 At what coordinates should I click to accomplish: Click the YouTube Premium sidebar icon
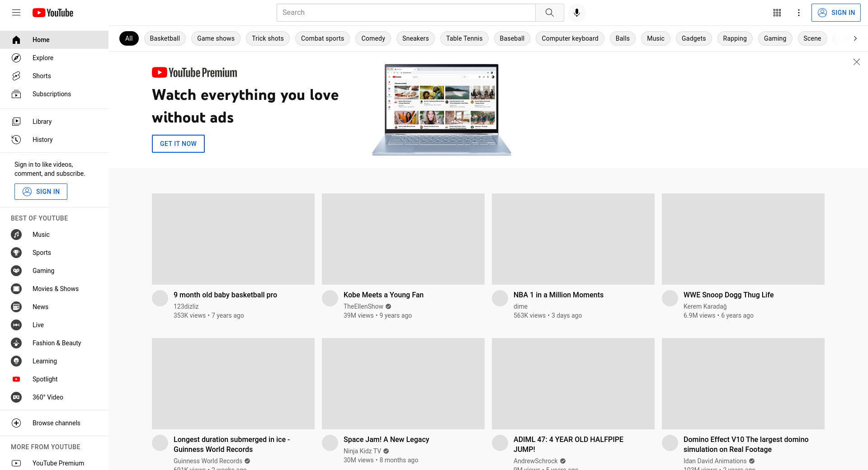[16, 463]
